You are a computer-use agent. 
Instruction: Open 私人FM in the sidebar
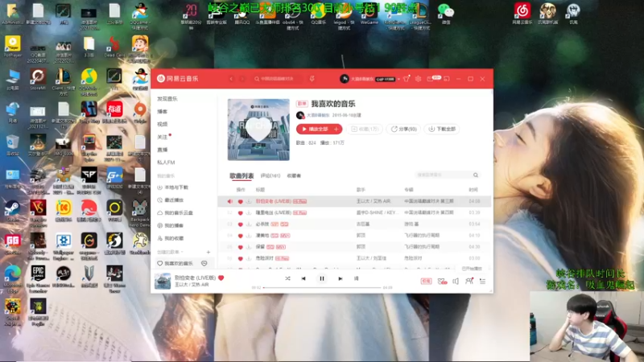[166, 162]
